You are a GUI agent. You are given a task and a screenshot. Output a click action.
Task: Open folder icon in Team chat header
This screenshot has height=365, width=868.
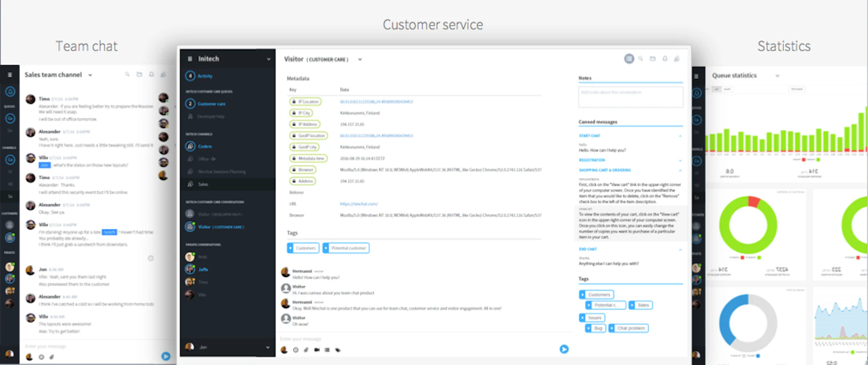(x=139, y=74)
